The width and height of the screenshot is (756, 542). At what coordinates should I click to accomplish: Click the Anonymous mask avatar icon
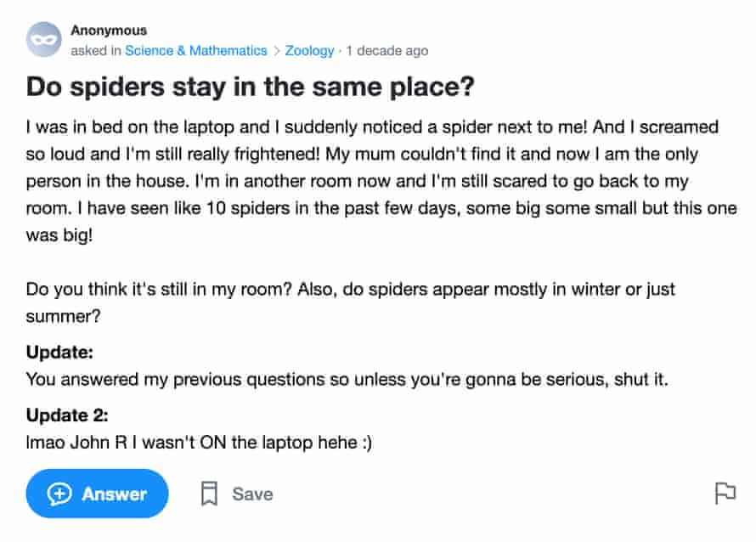click(x=44, y=39)
